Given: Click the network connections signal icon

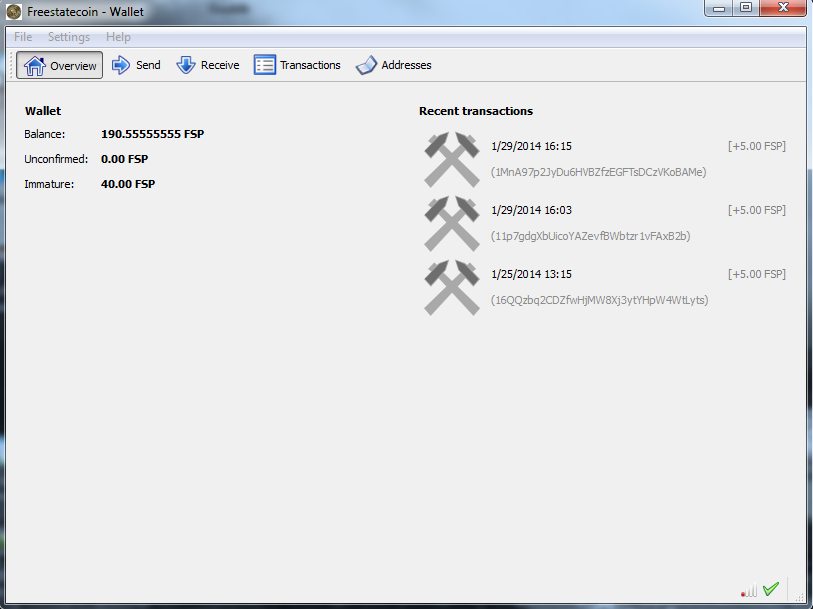Looking at the screenshot, I should pos(749,590).
